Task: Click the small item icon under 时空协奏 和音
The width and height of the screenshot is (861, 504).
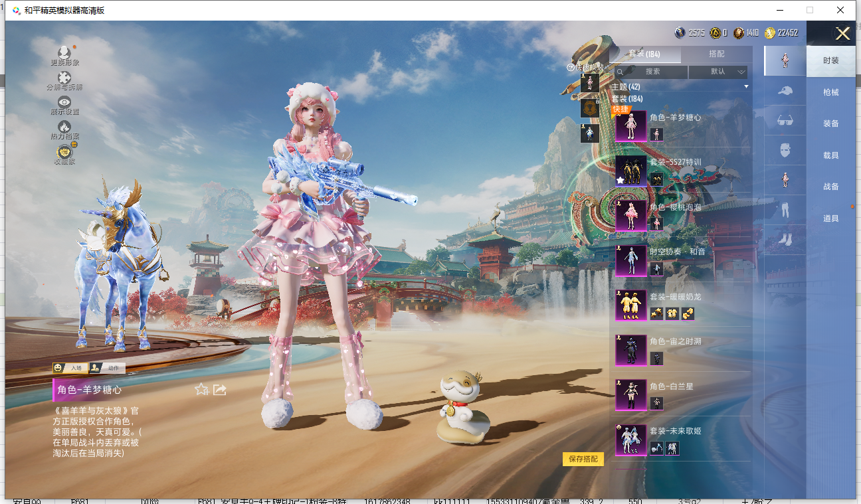Action: click(x=656, y=269)
